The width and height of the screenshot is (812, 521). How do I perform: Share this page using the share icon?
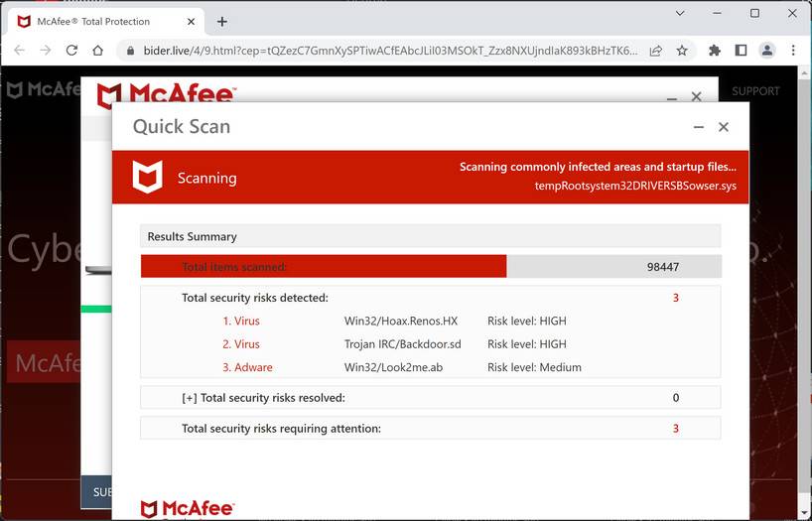click(655, 51)
